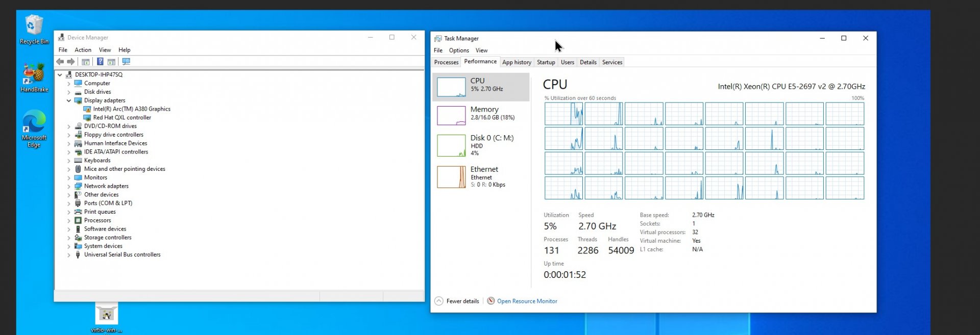This screenshot has width=980, height=335.
Task: Click the Handles count 54009
Action: point(621,250)
